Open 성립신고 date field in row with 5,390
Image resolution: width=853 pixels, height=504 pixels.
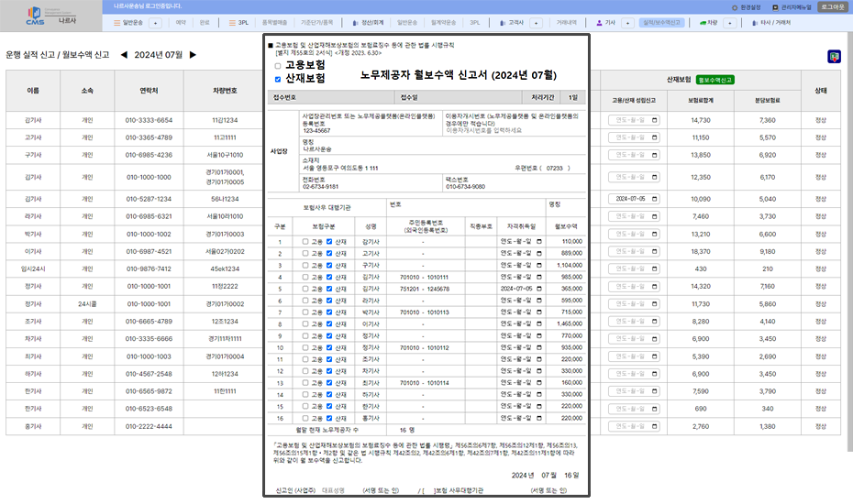click(x=634, y=356)
